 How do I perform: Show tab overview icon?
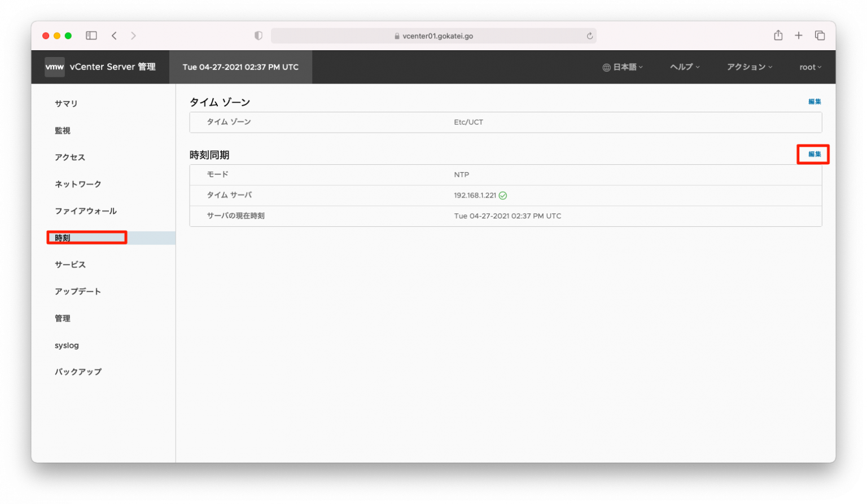click(820, 36)
